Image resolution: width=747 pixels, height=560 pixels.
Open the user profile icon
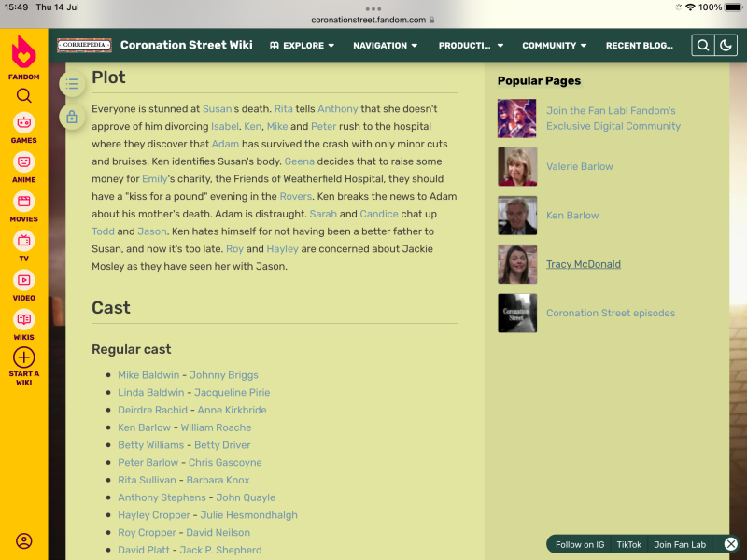tap(24, 541)
